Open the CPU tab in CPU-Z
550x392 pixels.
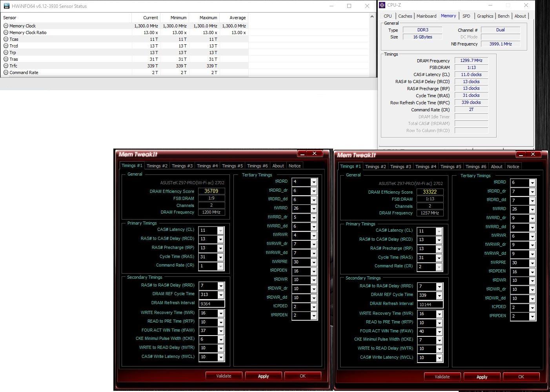tap(388, 16)
